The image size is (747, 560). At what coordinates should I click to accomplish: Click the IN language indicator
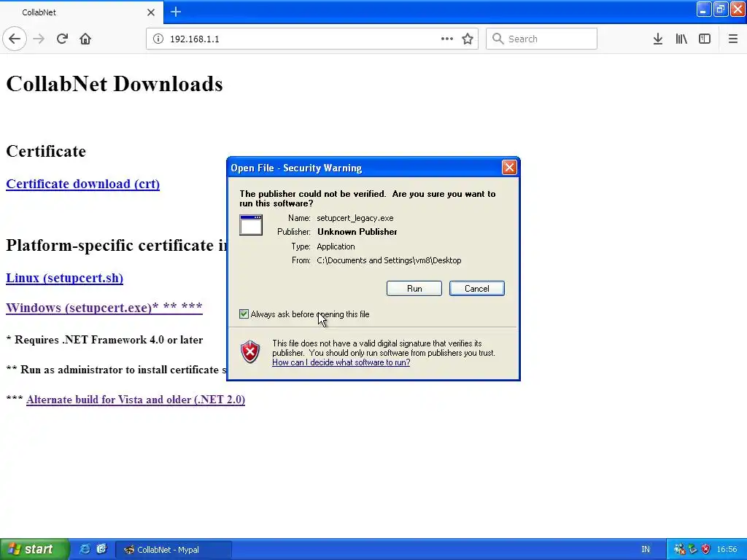click(646, 550)
